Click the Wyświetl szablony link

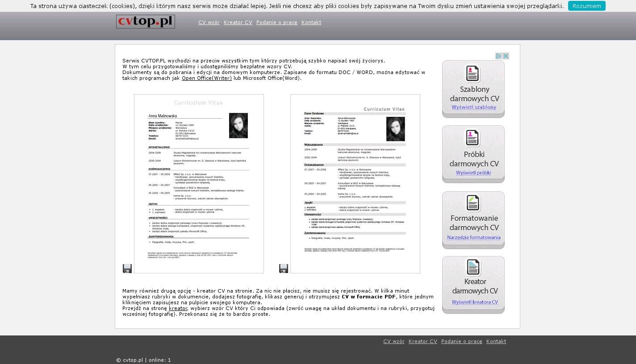[x=474, y=108]
